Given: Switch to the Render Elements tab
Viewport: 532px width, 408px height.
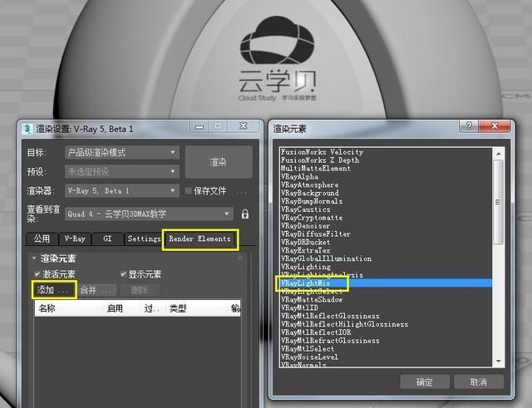Looking at the screenshot, I should point(199,238).
